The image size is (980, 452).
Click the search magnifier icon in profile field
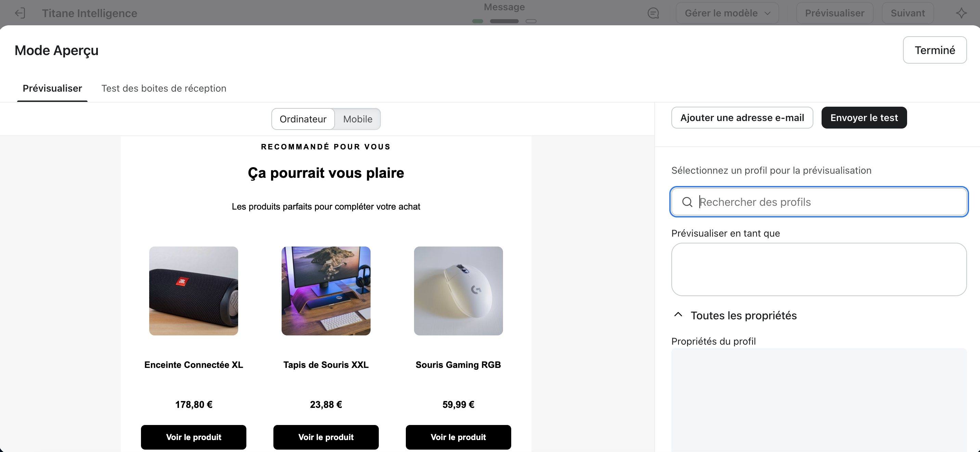[687, 202]
